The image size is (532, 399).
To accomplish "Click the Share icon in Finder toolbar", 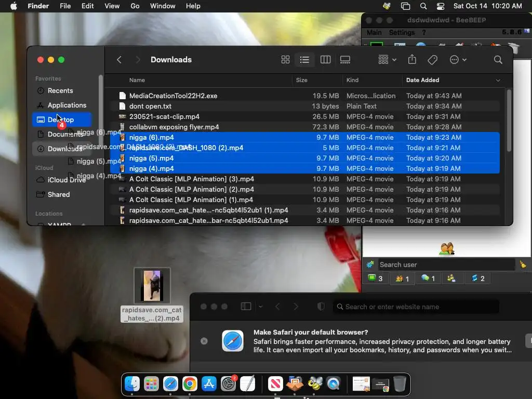I will pyautogui.click(x=412, y=60).
